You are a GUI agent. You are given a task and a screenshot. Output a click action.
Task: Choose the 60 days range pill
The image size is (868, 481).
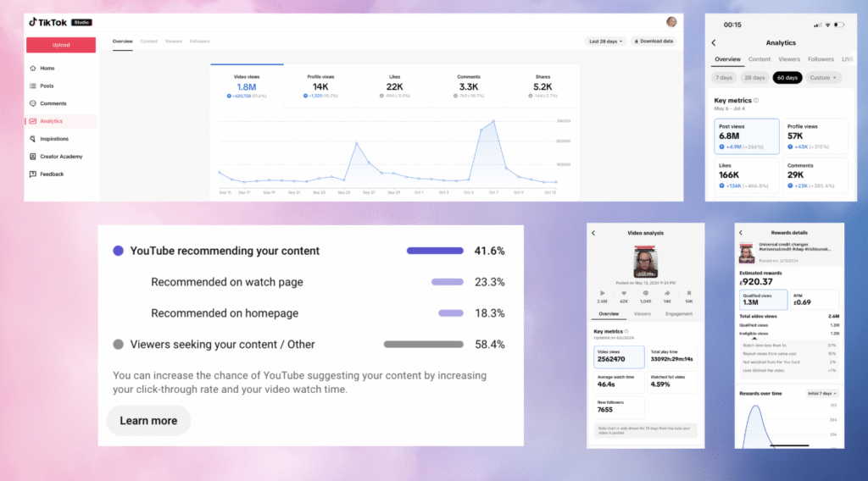click(x=787, y=78)
